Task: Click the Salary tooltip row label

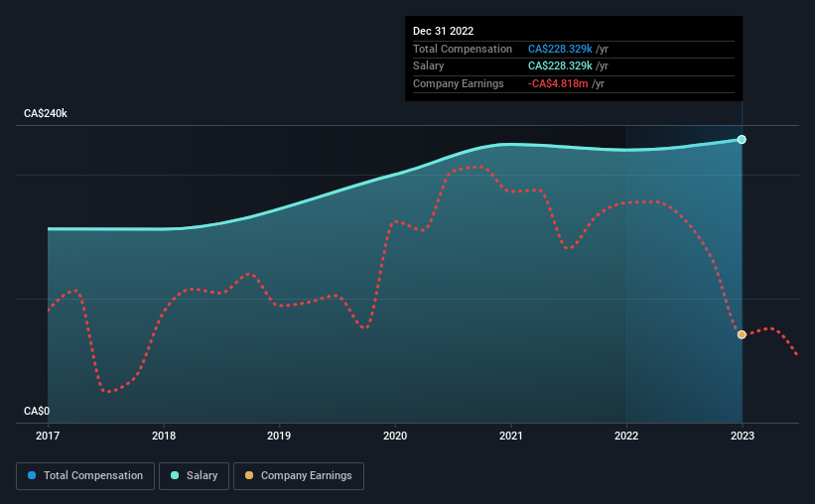Action: tap(428, 66)
